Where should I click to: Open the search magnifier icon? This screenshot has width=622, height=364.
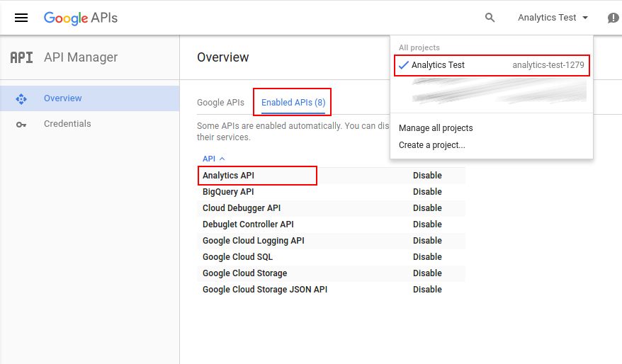pyautogui.click(x=490, y=18)
